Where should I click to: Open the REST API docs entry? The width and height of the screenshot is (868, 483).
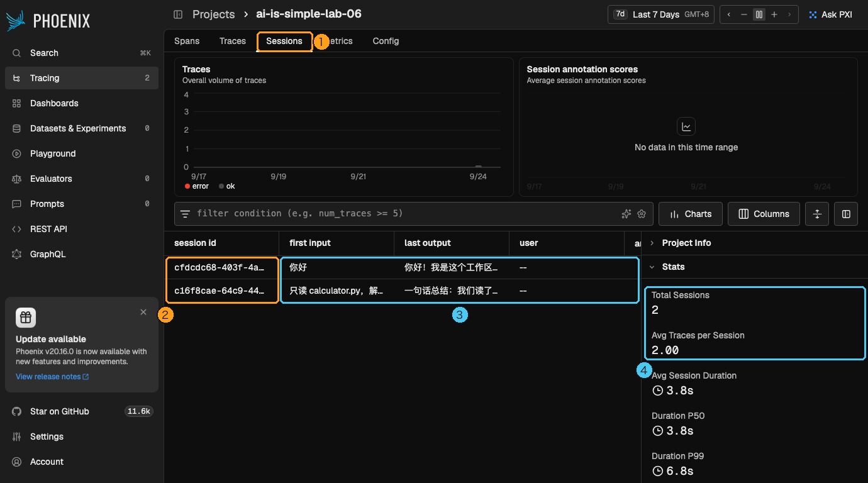pyautogui.click(x=82, y=229)
